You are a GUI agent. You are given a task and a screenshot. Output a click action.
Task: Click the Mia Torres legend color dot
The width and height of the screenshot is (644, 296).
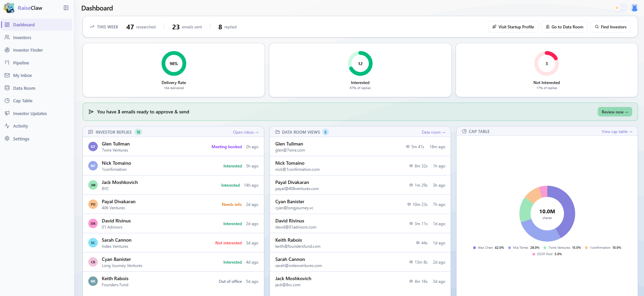coord(510,248)
